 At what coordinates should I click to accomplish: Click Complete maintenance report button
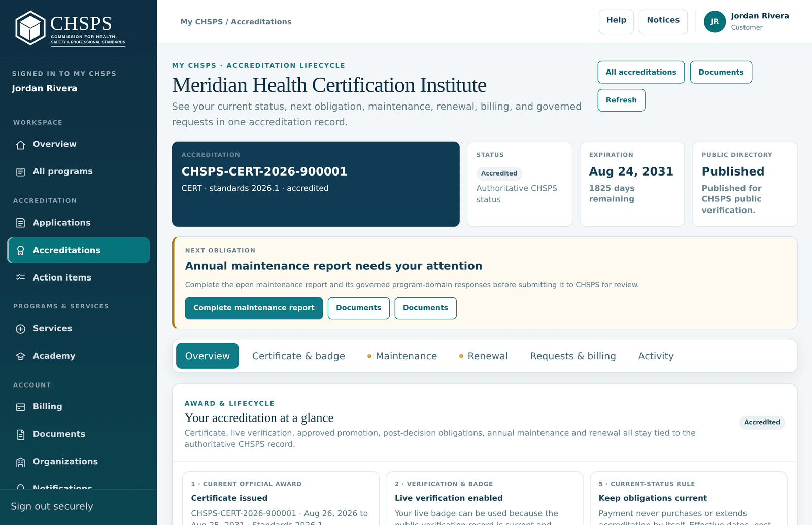(254, 308)
